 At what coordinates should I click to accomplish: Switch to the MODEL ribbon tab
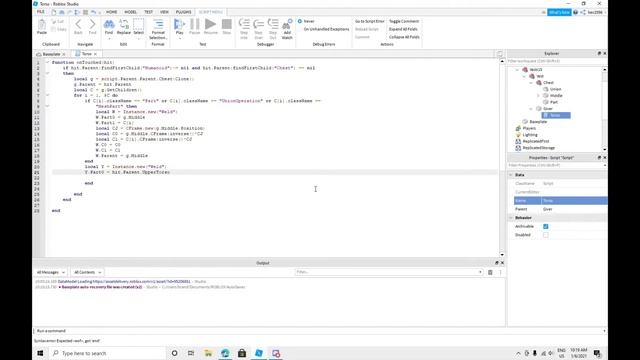tap(131, 12)
